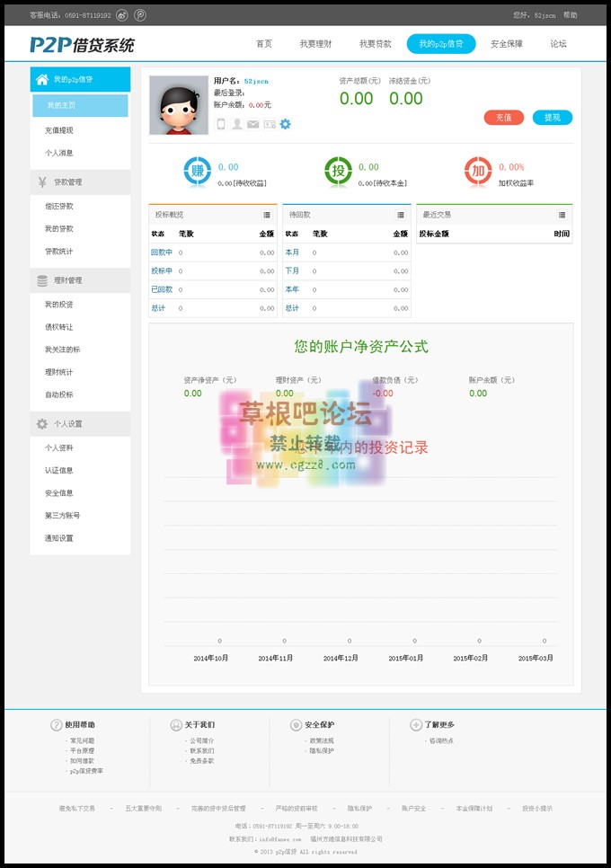Image resolution: width=611 pixels, height=868 pixels.
Task: Select 我的主页 in sidebar
Action: (x=80, y=105)
